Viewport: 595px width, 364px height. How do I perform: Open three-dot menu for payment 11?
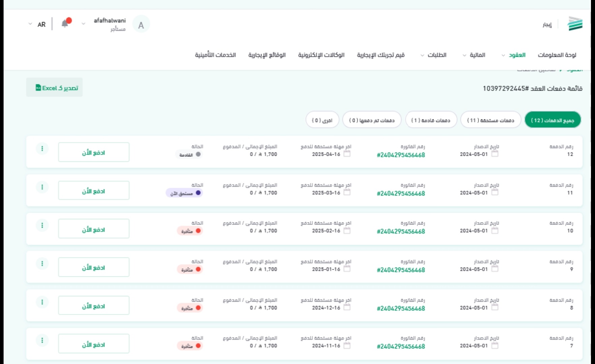[x=42, y=187]
